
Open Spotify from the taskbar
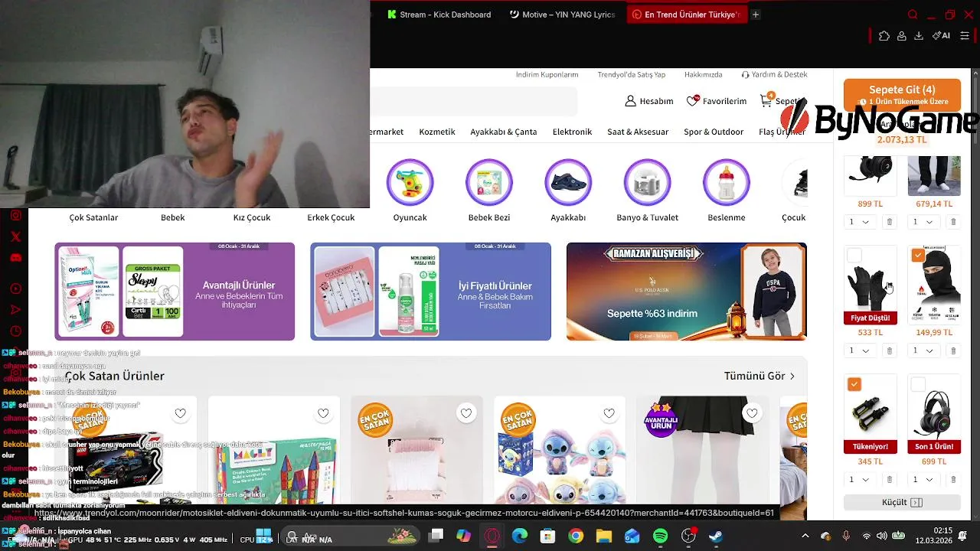click(661, 536)
